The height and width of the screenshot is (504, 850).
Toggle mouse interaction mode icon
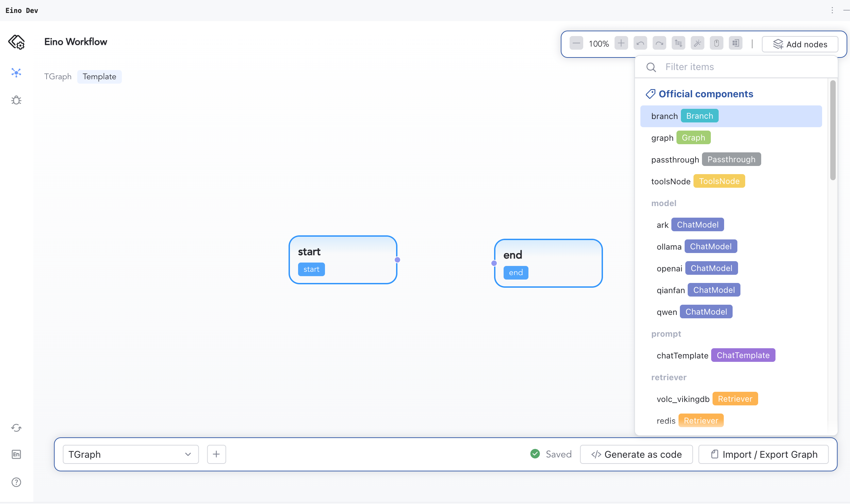click(716, 43)
